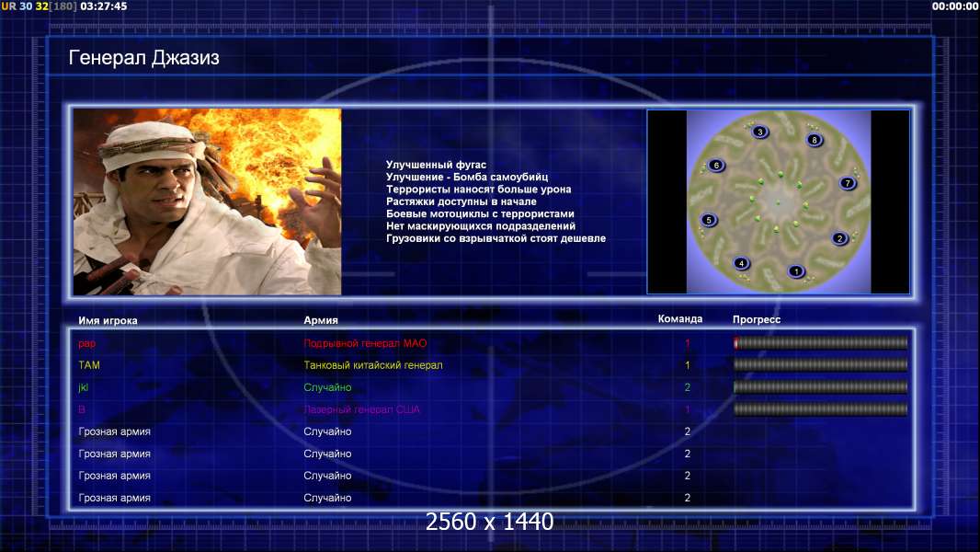This screenshot has height=552, width=980.
Task: Click the loading progress bar for pap
Action: click(x=820, y=342)
